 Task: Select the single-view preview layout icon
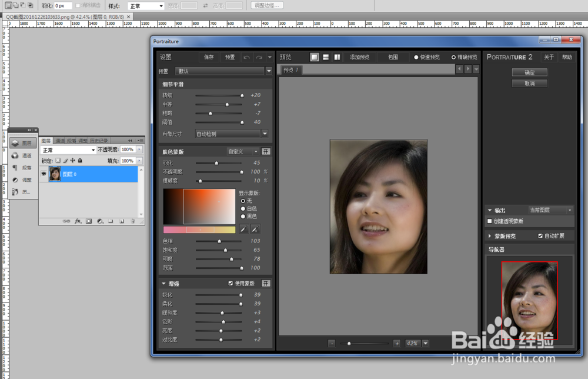[x=315, y=57]
